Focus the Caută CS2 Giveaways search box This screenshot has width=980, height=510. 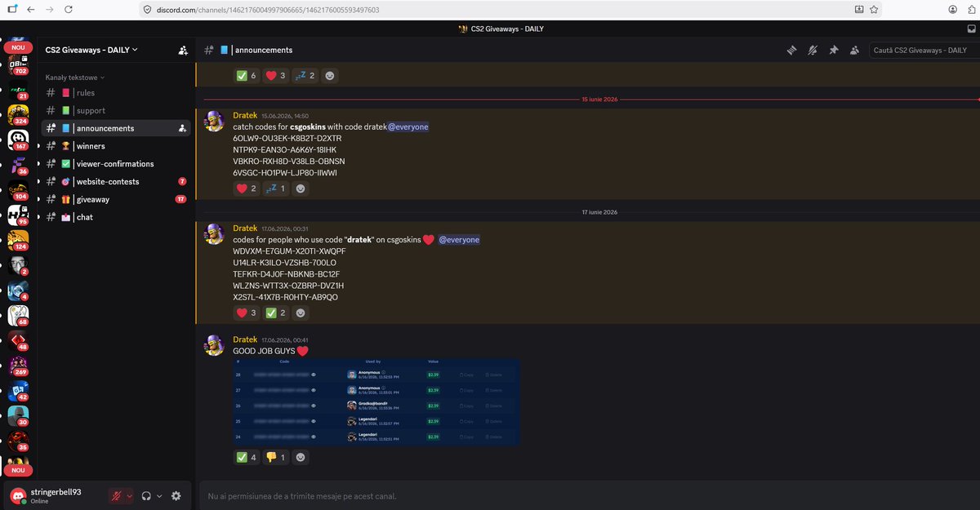(921, 51)
